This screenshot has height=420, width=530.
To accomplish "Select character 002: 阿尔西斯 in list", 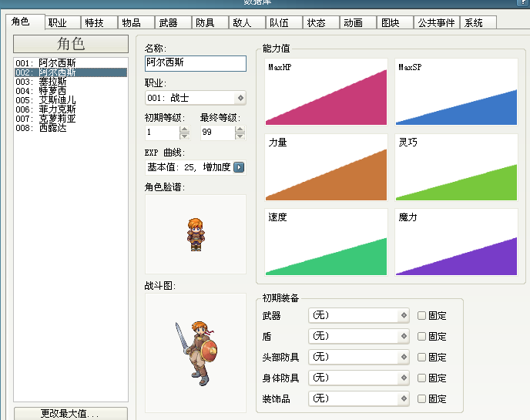I will point(71,72).
